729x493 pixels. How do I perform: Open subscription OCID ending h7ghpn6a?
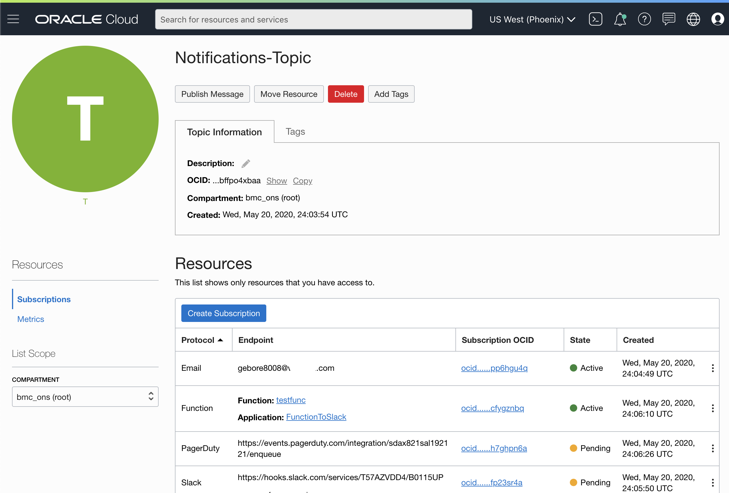(x=494, y=448)
